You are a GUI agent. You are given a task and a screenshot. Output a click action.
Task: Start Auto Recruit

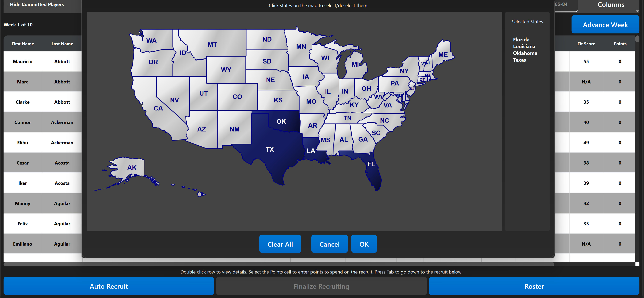click(x=109, y=286)
